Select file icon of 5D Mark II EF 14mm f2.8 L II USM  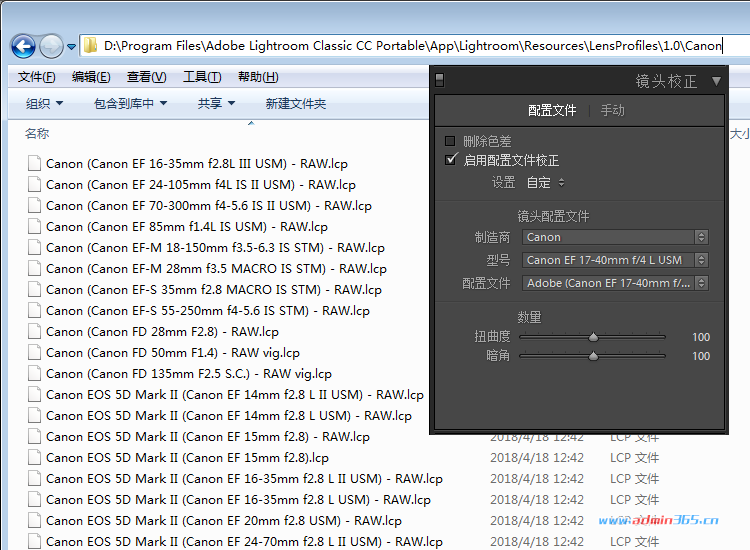click(34, 395)
